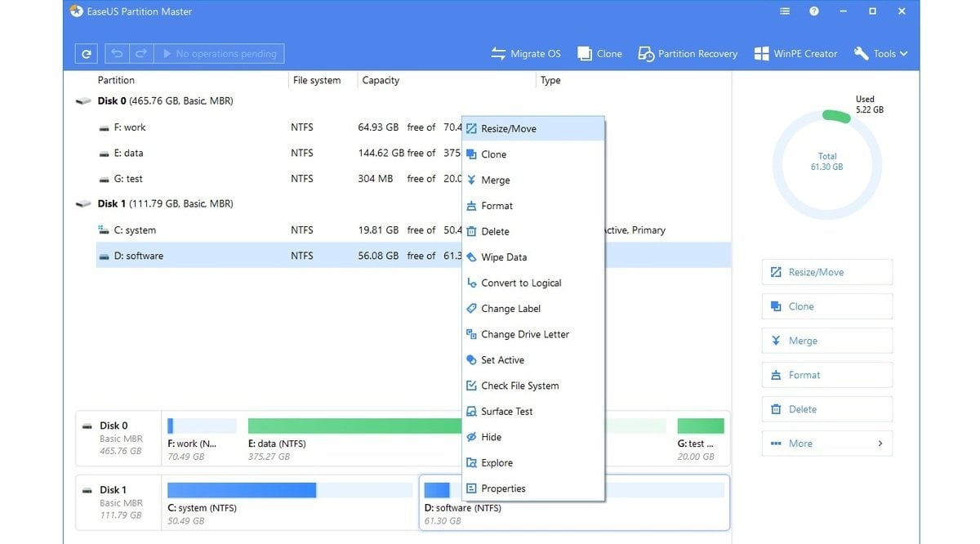Viewport: 980px width, 544px height.
Task: Open WinPE Creator from toolbar
Action: click(x=795, y=54)
